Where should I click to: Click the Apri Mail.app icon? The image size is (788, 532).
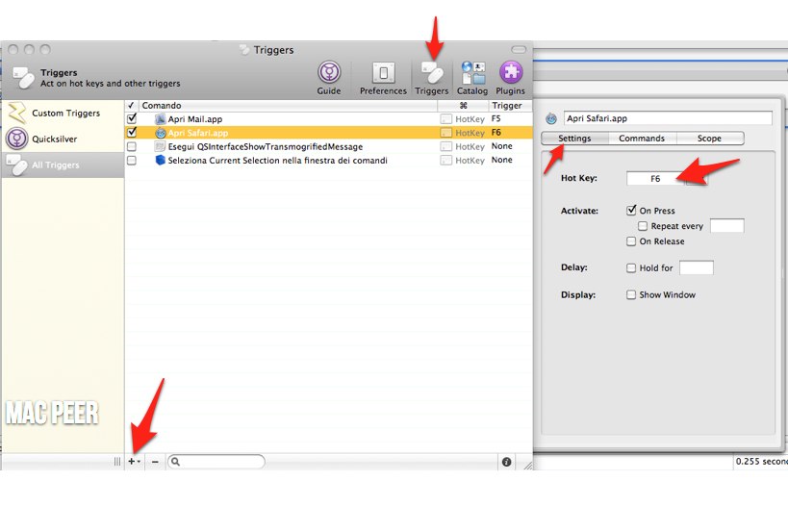[x=160, y=119]
